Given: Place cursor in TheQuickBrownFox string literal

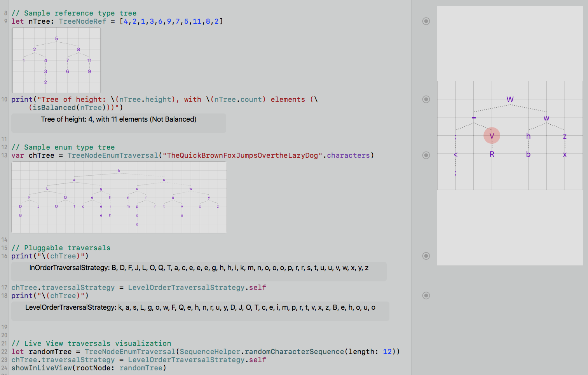Looking at the screenshot, I should tap(243, 155).
